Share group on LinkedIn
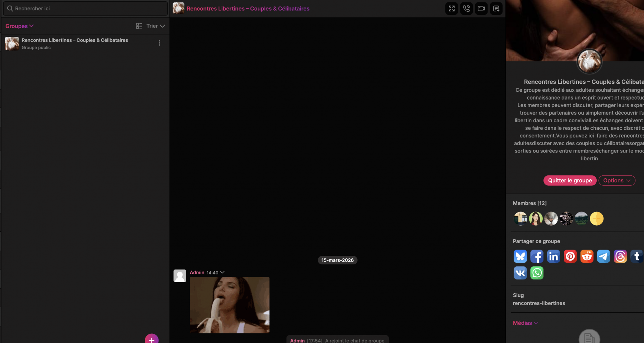Screen dimensions: 644x343 553,256
